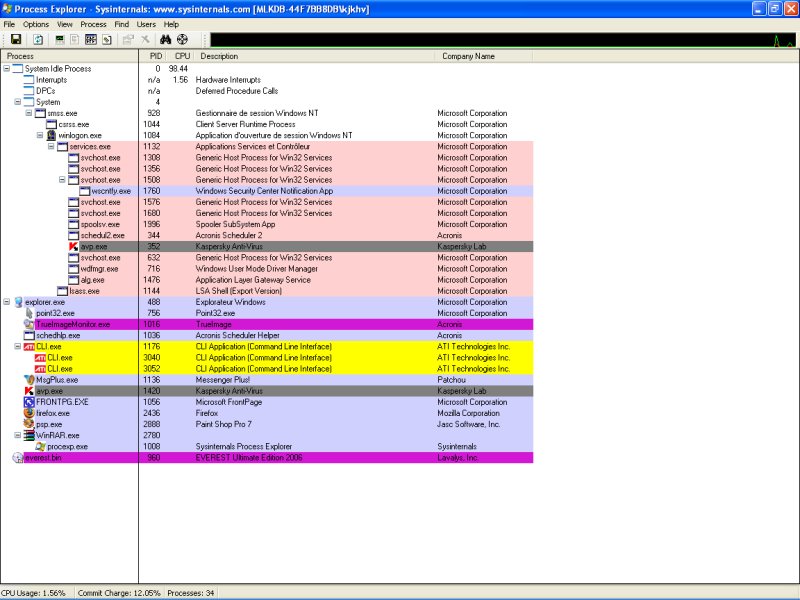
Task: Click the greyed Properties toolbar icon
Action: point(128,39)
